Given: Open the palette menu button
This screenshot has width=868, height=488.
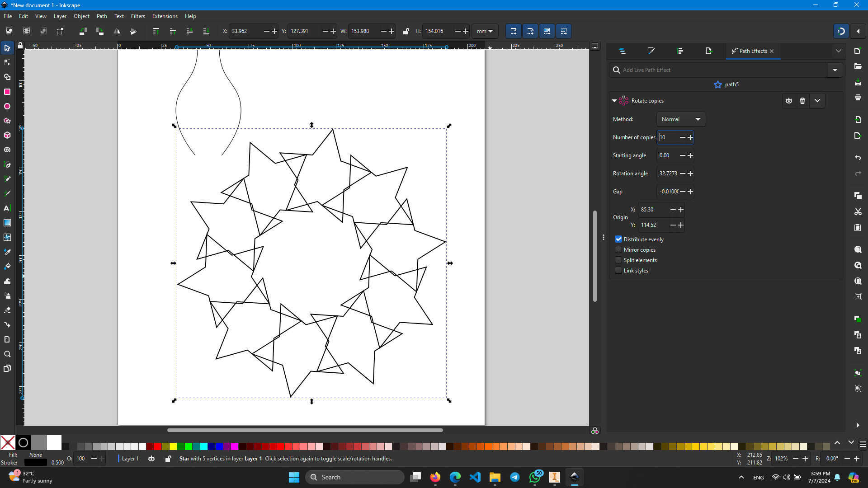Looking at the screenshot, I should click(863, 445).
